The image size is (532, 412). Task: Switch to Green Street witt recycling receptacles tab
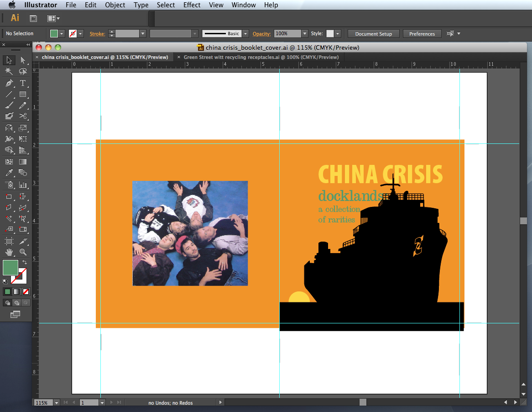[261, 57]
